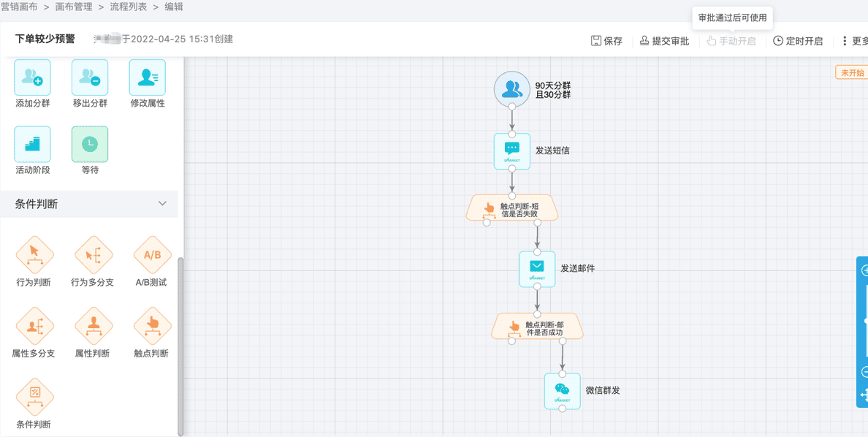Click the 行为多分支 condition icon
This screenshot has width=868, height=437.
click(93, 254)
